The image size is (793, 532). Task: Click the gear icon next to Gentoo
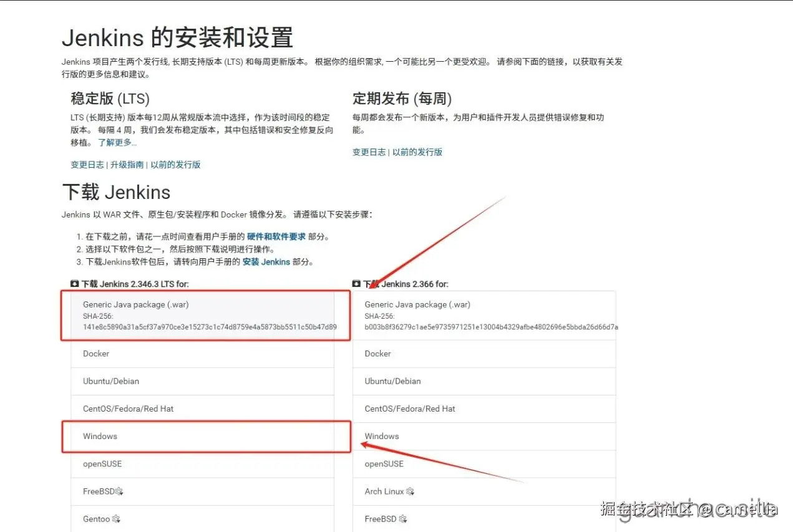pyautogui.click(x=116, y=519)
